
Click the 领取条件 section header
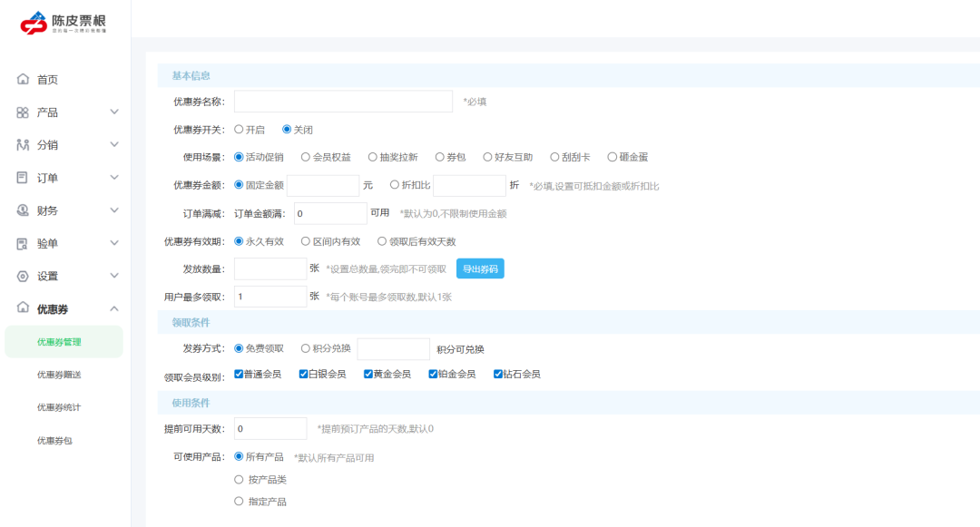191,322
